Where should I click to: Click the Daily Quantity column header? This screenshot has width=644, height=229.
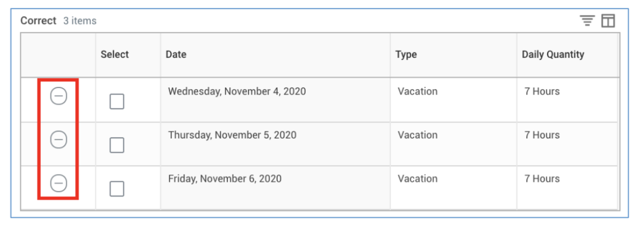pyautogui.click(x=553, y=54)
